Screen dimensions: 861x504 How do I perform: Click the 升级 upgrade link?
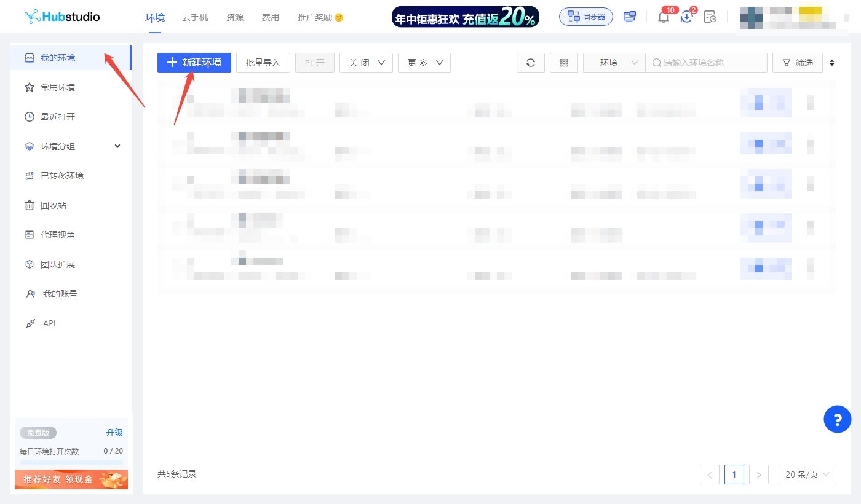[x=114, y=433]
